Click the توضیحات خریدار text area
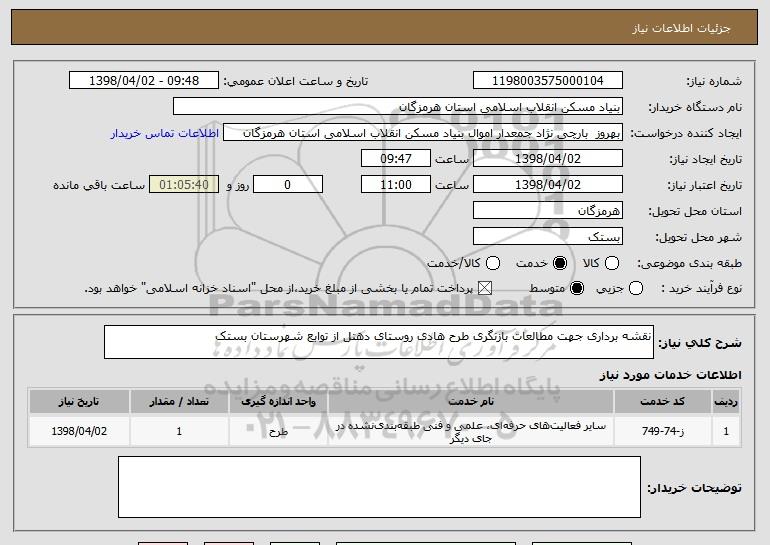The height and width of the screenshot is (545, 770). [379, 487]
